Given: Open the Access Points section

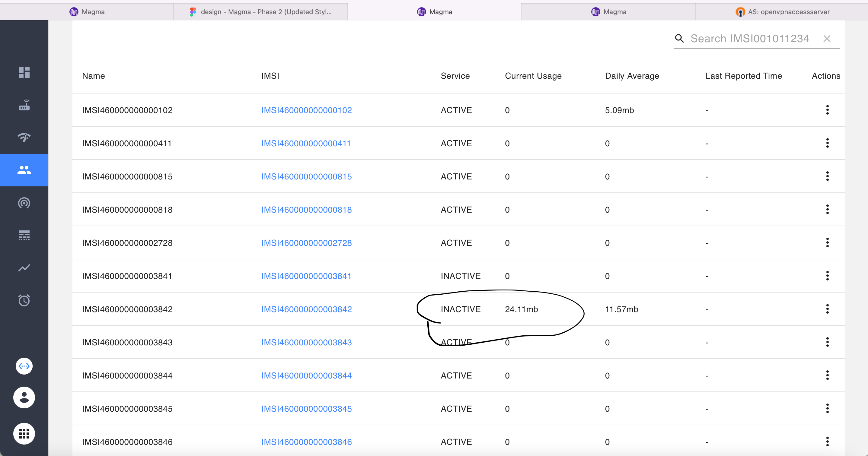Looking at the screenshot, I should click(x=24, y=203).
